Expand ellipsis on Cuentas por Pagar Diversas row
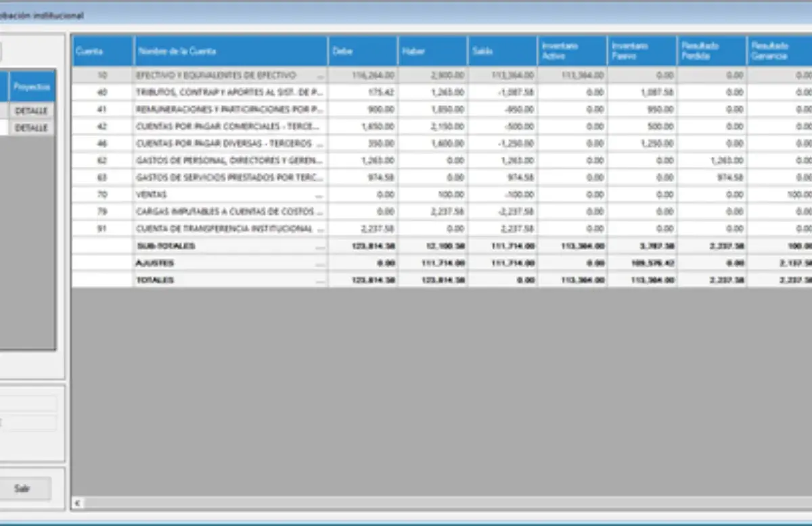This screenshot has width=812, height=526. (x=320, y=144)
